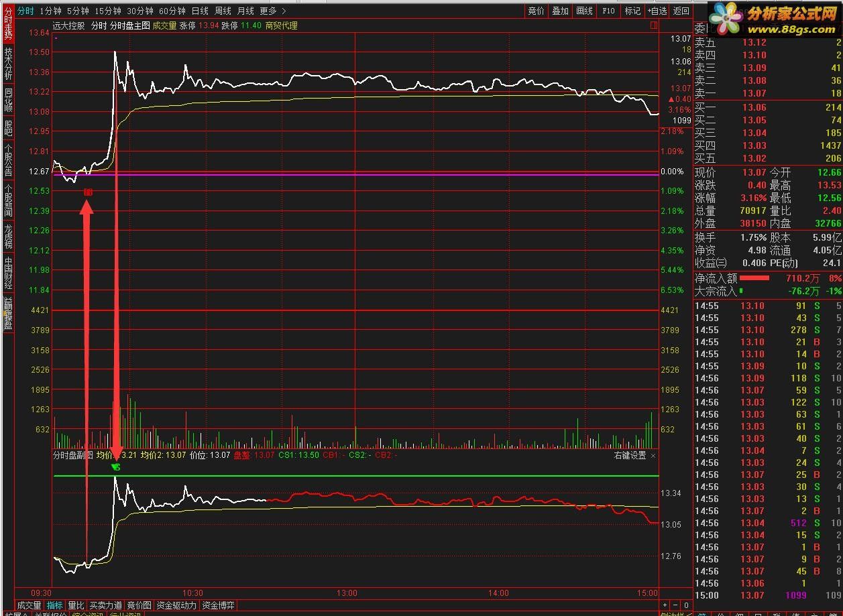This screenshot has width=843, height=616.
Task: Click the 0 reset button below chart
Action: click(x=687, y=605)
